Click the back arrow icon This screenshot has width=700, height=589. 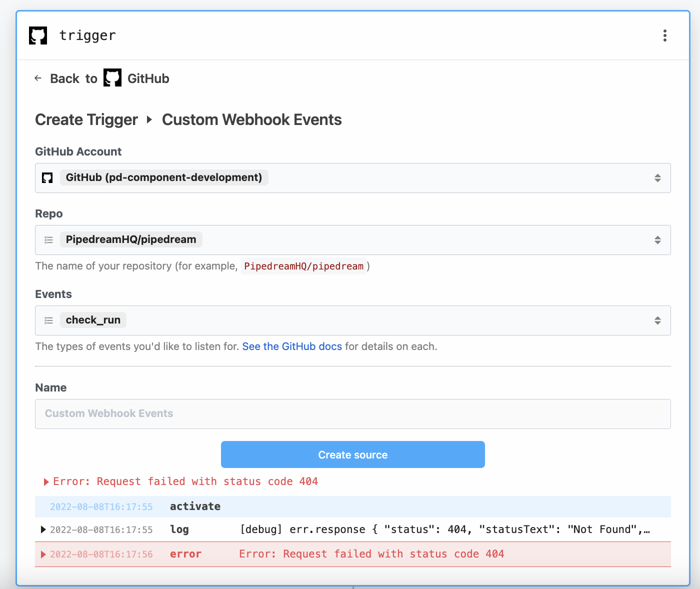(x=38, y=78)
